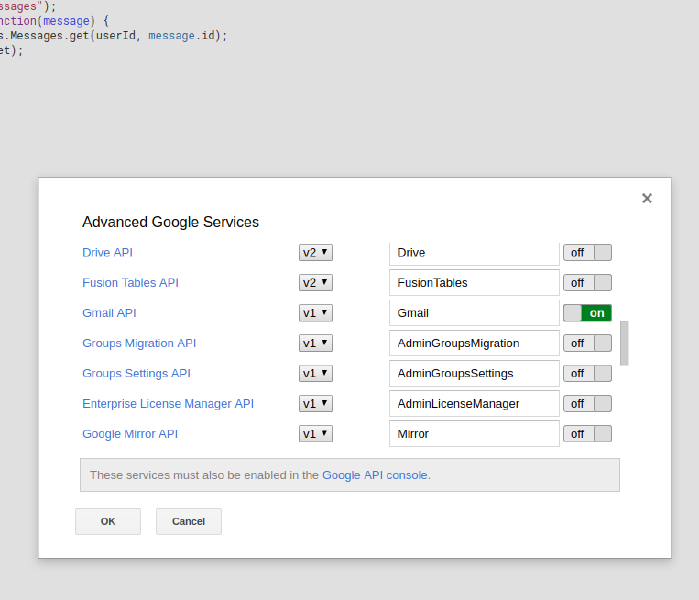This screenshot has height=600, width=699.
Task: Dismiss the dialog with Cancel
Action: coord(189,521)
